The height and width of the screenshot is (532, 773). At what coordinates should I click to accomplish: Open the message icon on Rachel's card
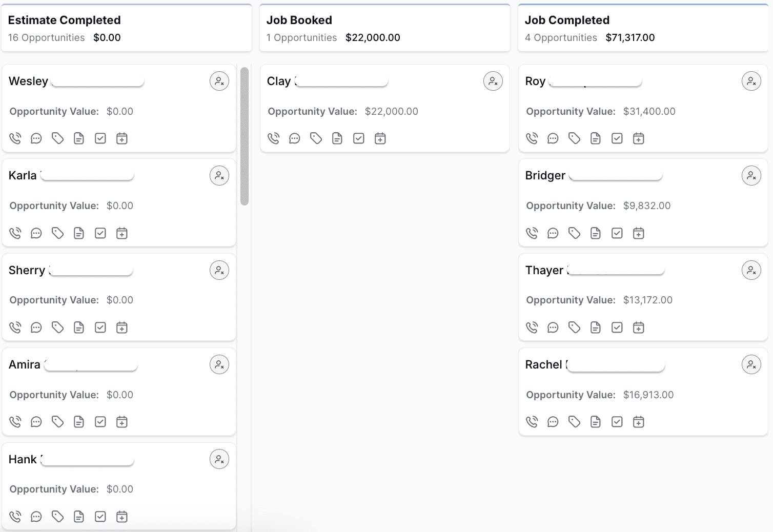[x=553, y=422]
